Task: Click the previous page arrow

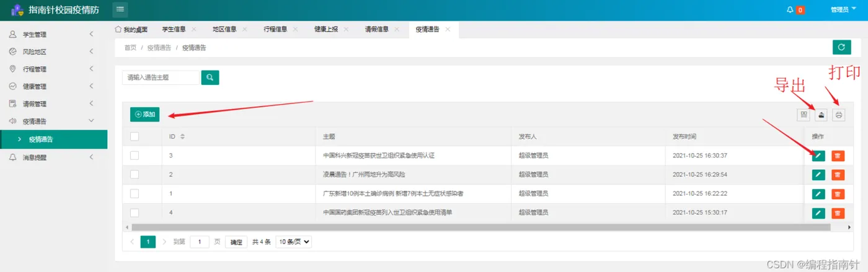Action: click(x=133, y=242)
